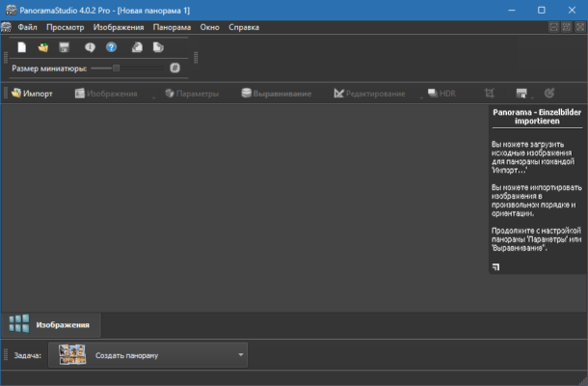Click the application icon left of Файл menu
This screenshot has height=386, width=588.
pos(6,27)
